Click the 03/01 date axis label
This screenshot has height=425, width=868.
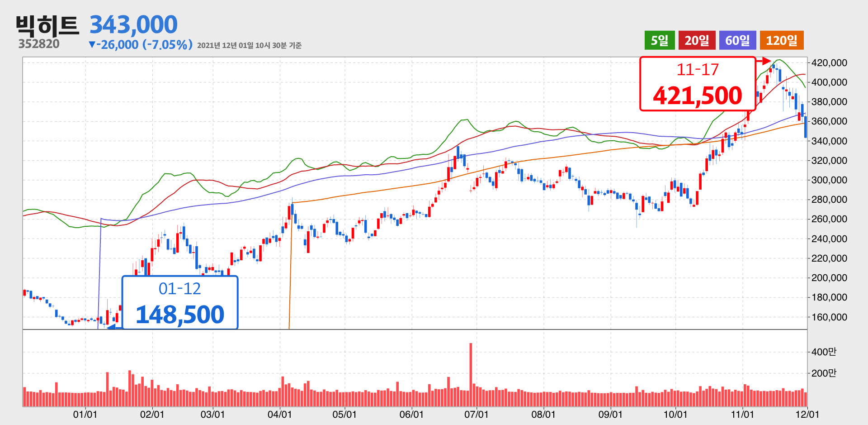[212, 414]
